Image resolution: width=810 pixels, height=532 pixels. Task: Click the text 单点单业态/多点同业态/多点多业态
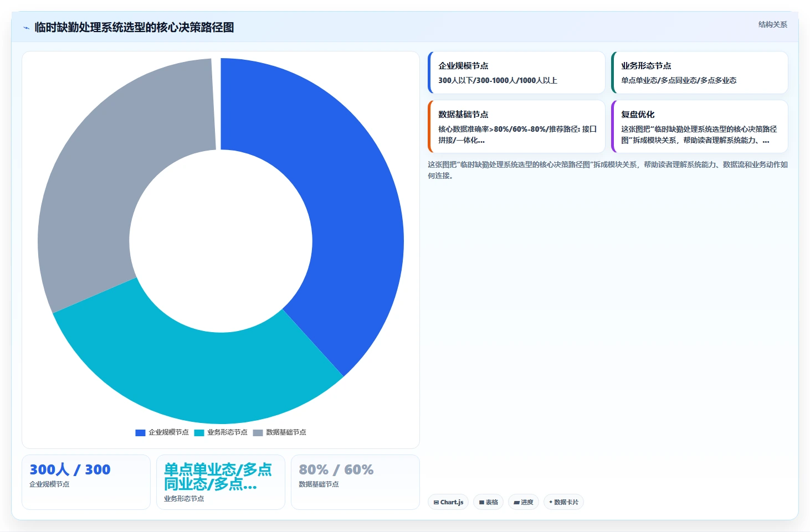coord(679,80)
